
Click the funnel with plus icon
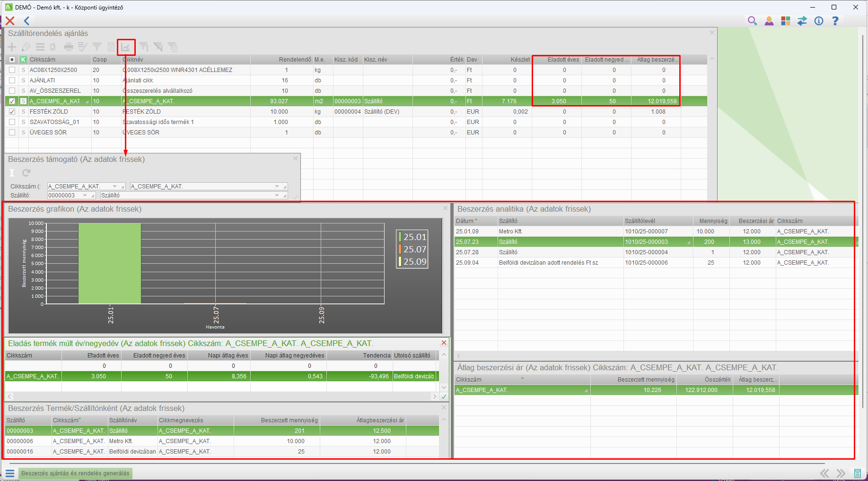point(173,47)
